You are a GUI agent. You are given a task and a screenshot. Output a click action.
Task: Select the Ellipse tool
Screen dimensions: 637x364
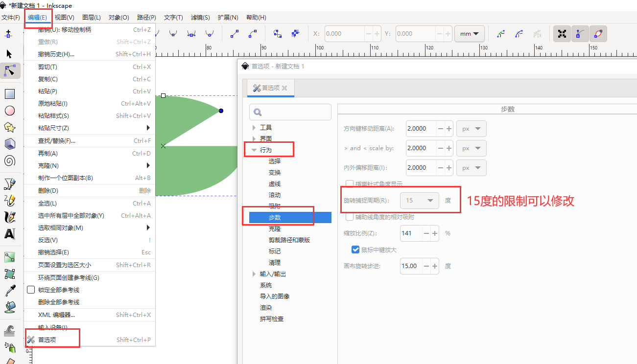pos(9,111)
